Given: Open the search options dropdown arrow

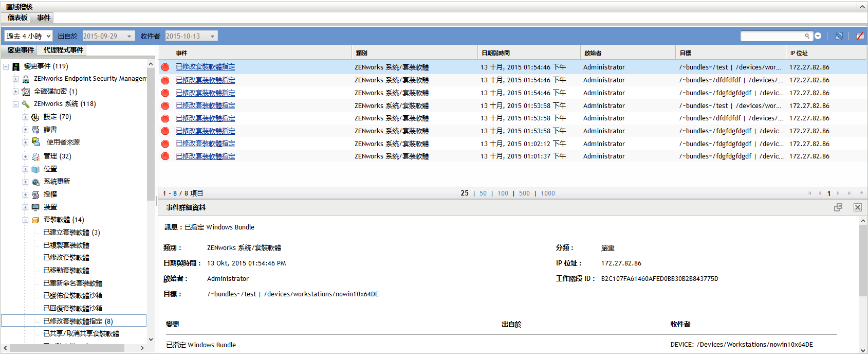Looking at the screenshot, I should 818,36.
